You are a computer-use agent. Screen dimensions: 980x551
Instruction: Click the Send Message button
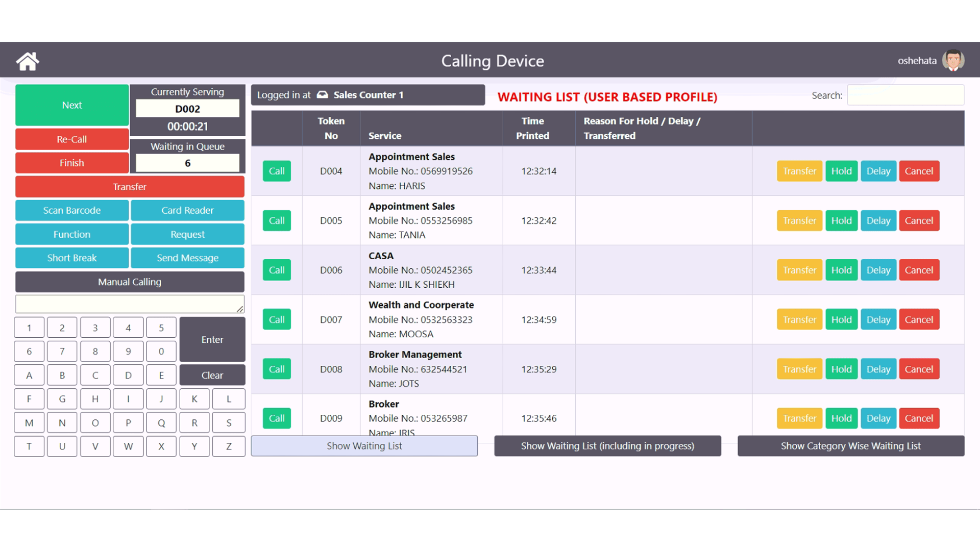[187, 258]
